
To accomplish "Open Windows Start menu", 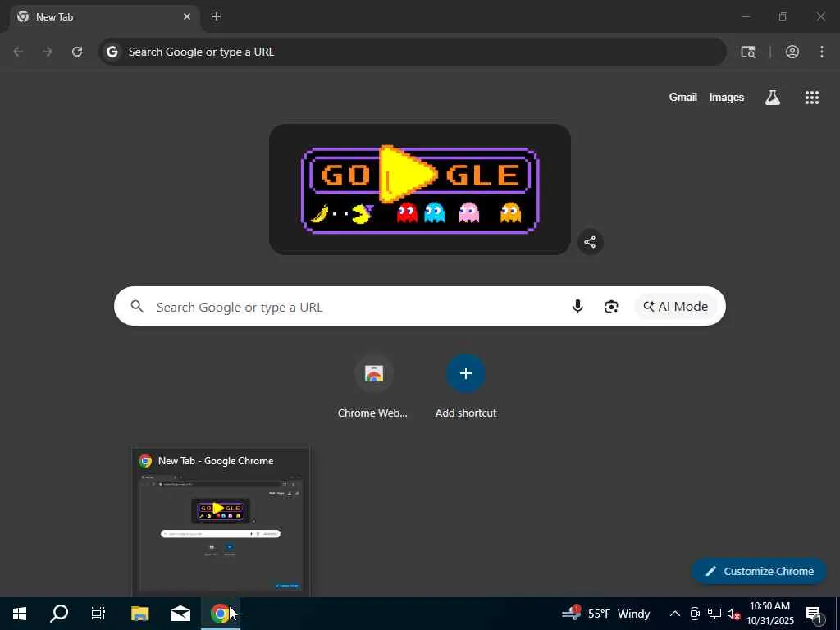I will [20, 614].
